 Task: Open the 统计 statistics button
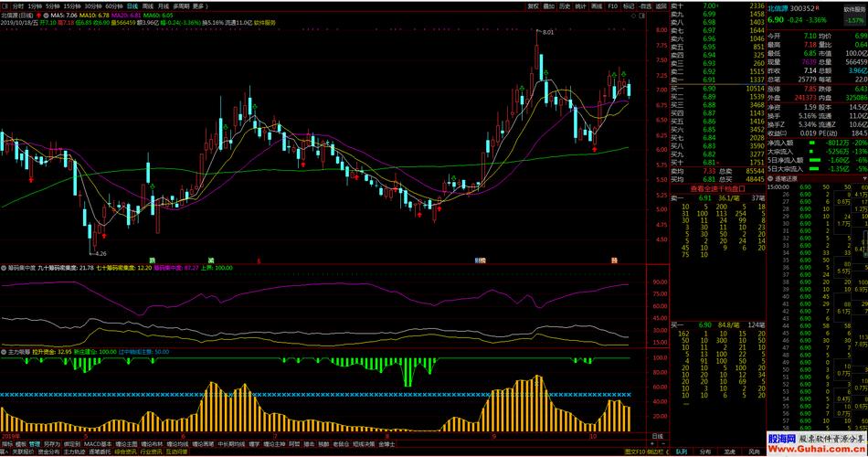[580, 6]
